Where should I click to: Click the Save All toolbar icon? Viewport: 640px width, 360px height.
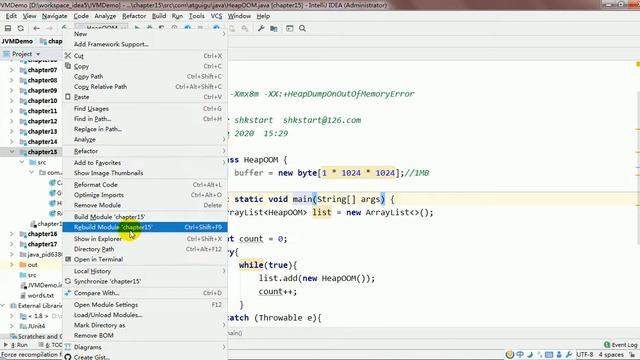7,28
